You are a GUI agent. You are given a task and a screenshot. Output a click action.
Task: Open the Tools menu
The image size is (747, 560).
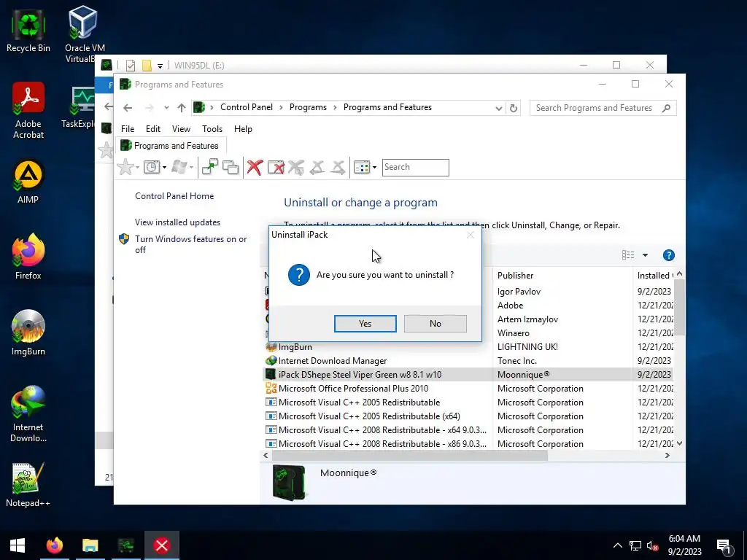[212, 129]
